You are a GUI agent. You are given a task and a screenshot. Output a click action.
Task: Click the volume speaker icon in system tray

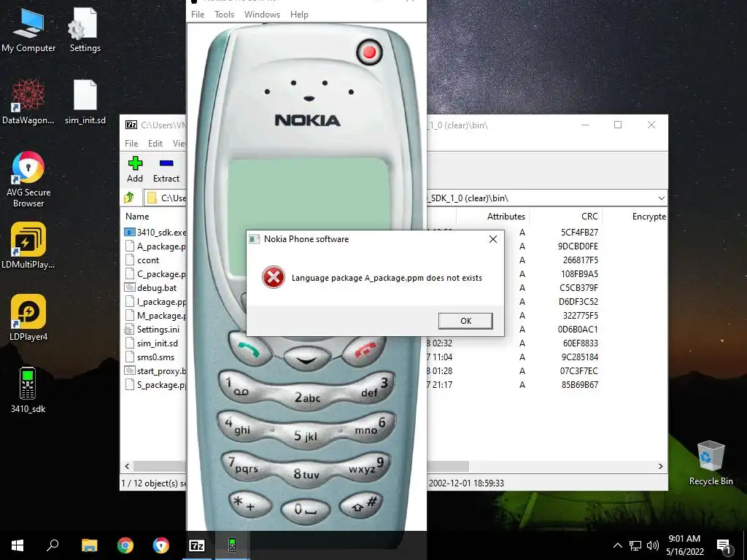pyautogui.click(x=653, y=545)
